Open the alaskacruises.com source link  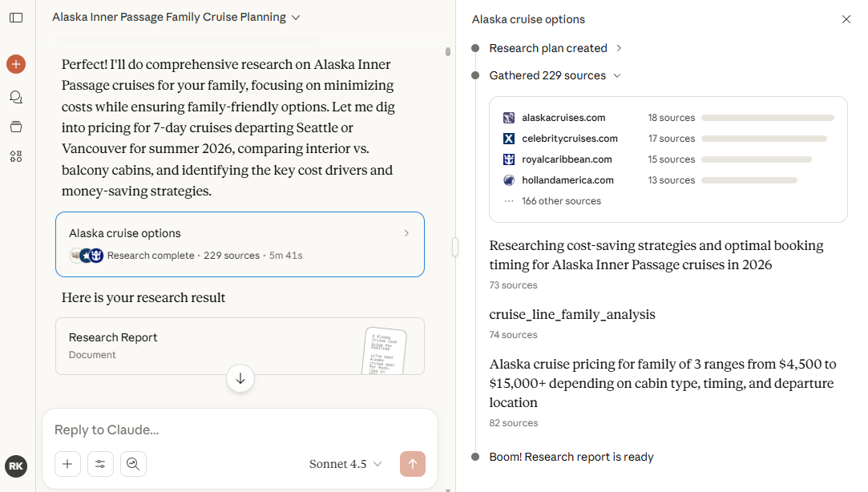click(563, 118)
